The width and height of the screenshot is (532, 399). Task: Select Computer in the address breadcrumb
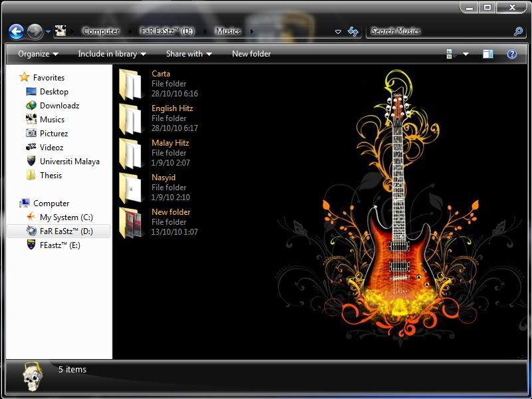tap(101, 31)
